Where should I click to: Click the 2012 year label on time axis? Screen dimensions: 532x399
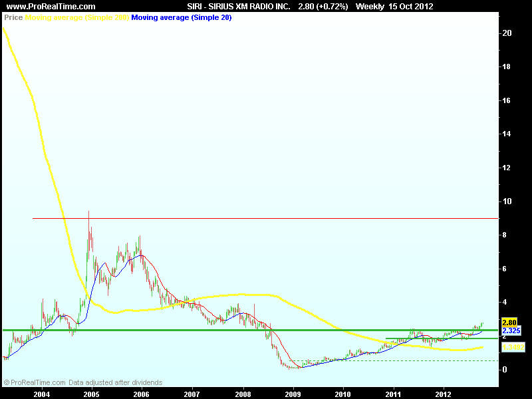click(x=444, y=394)
